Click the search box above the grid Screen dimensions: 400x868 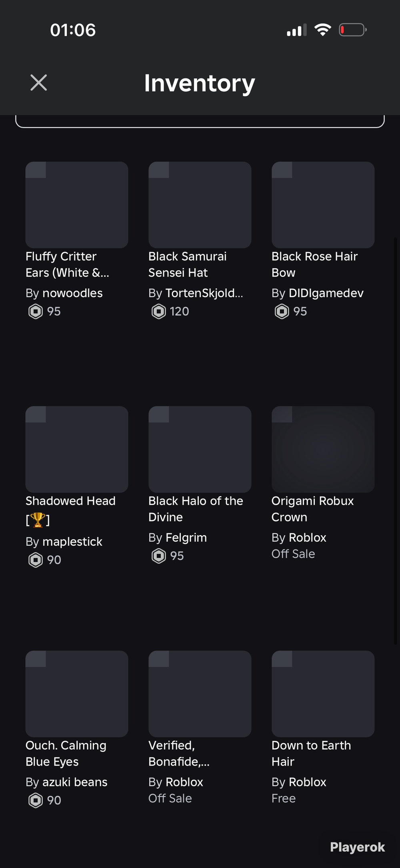click(x=200, y=121)
